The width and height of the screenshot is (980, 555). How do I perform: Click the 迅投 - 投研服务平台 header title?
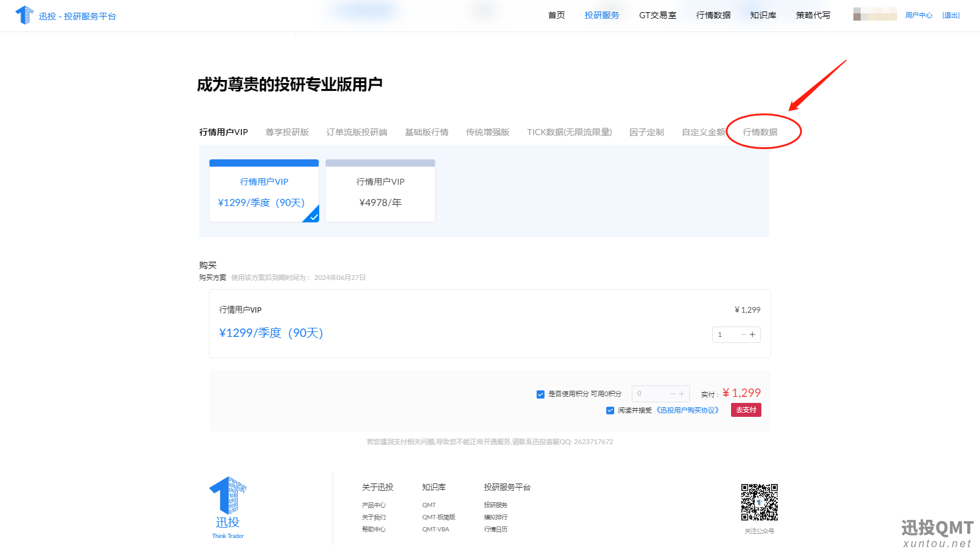point(78,16)
